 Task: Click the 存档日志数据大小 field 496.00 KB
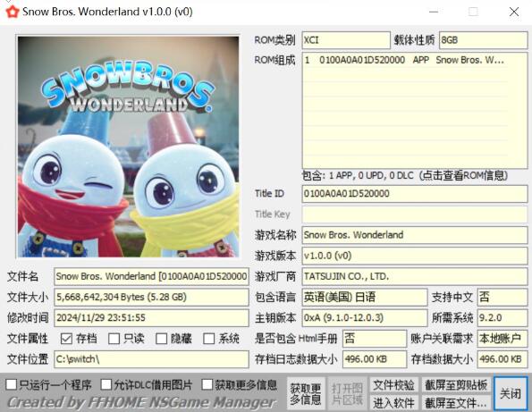click(x=375, y=359)
